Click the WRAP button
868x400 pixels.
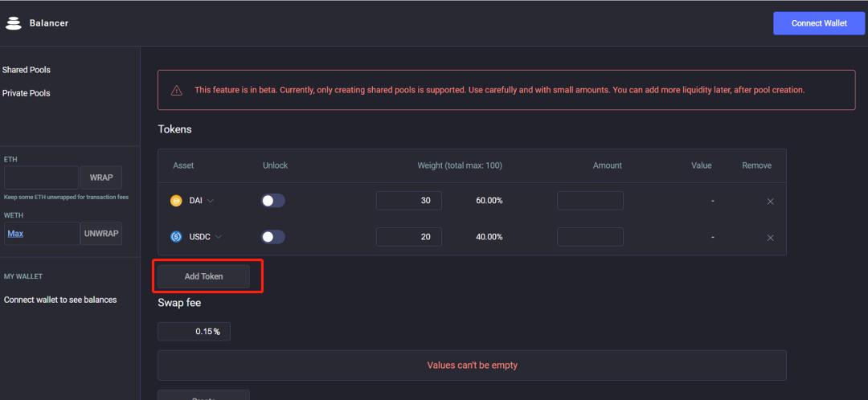coord(101,178)
